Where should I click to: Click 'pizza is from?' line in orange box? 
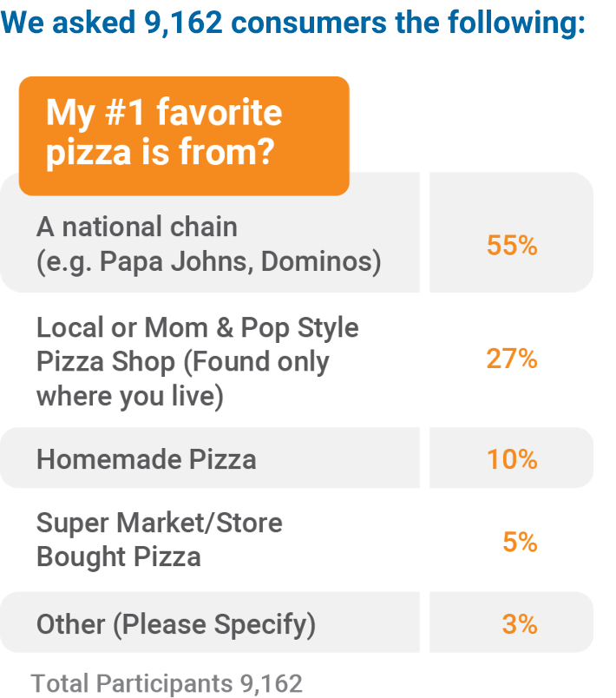click(x=161, y=152)
